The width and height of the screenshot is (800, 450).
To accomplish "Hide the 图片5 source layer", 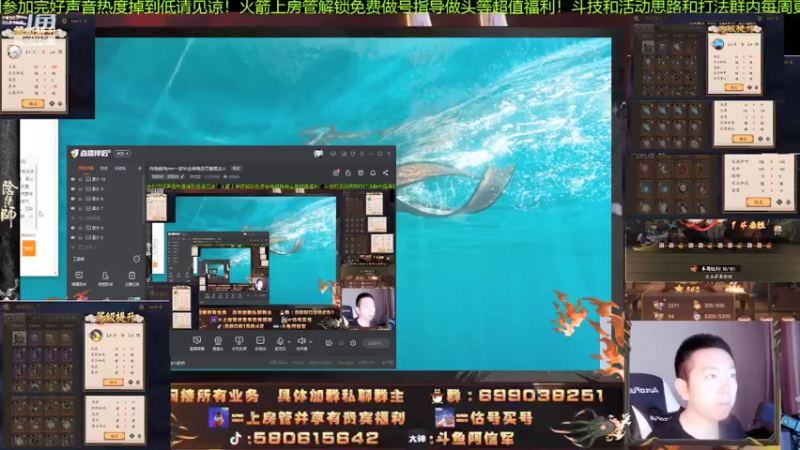I will [72, 238].
